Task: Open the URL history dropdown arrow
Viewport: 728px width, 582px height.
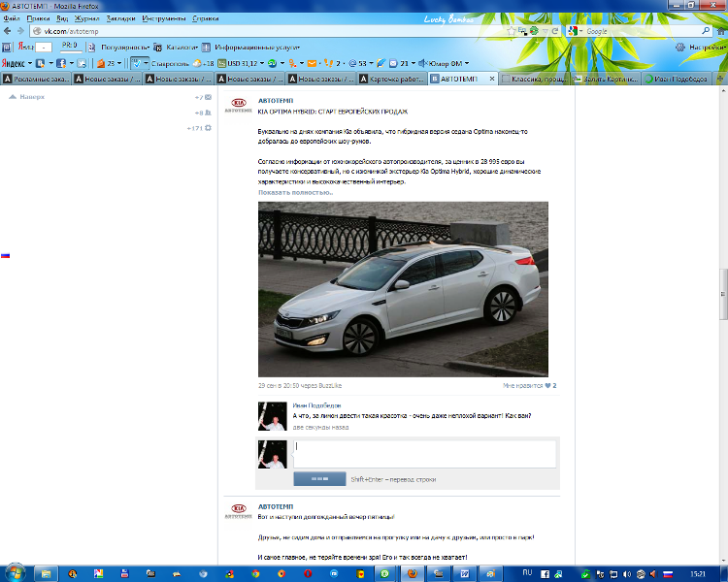Action: 546,31
